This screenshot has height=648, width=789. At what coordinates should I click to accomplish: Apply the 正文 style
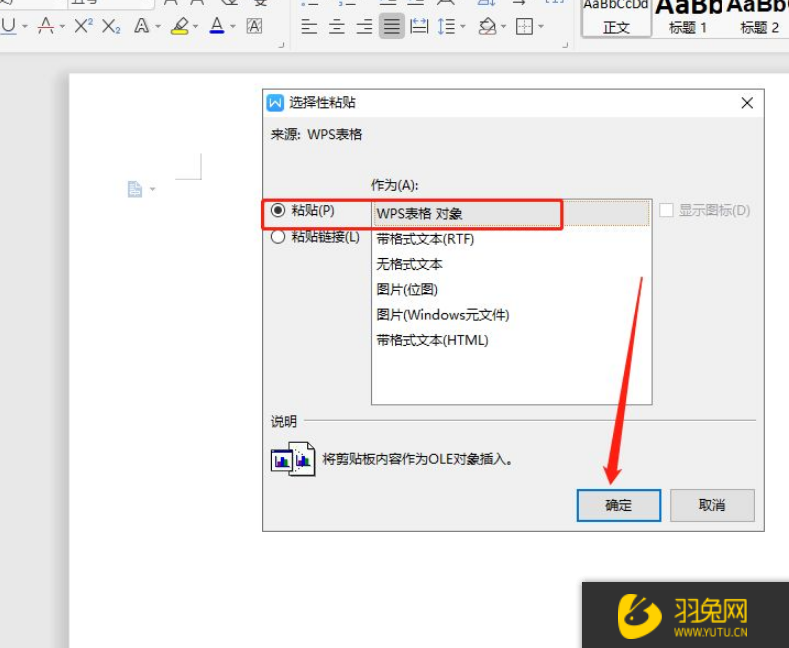pos(616,18)
